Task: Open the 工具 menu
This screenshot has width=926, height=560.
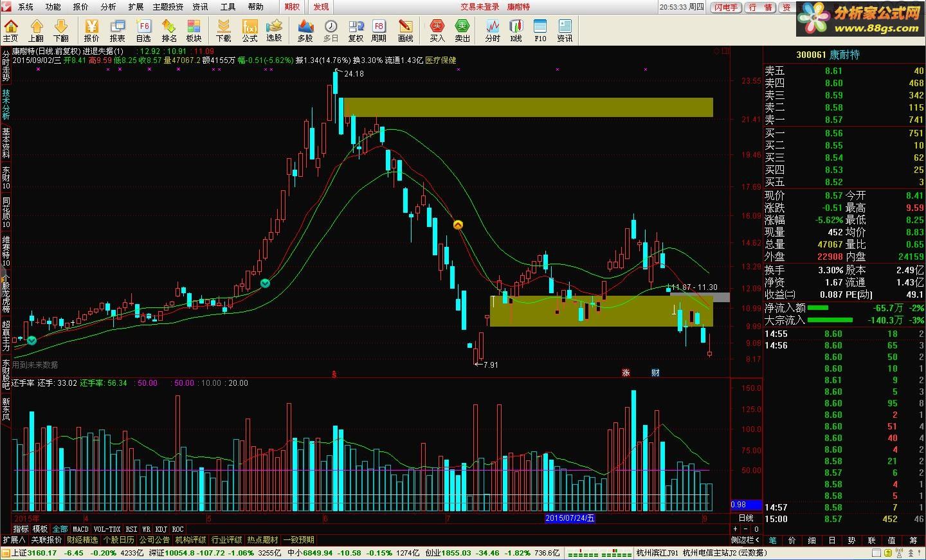Action: pos(228,7)
